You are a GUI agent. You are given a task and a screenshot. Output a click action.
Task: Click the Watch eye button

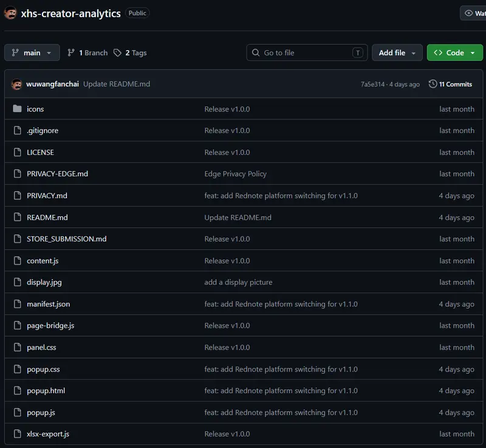[473, 13]
